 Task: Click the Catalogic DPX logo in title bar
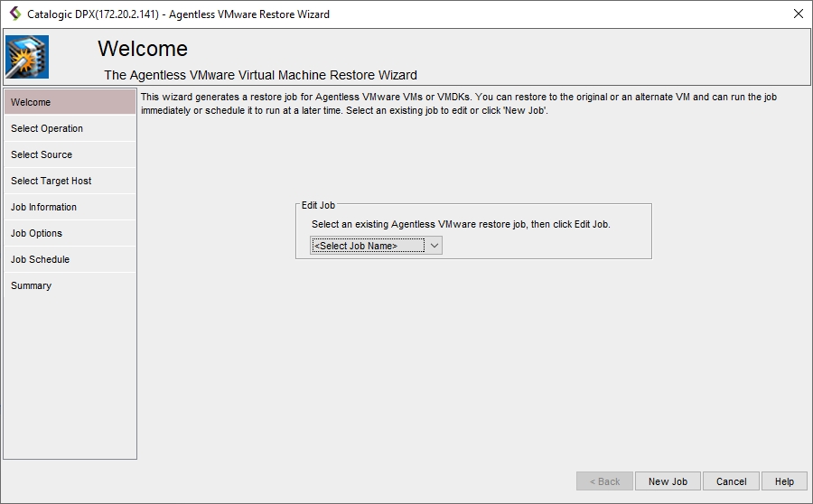pyautogui.click(x=14, y=14)
